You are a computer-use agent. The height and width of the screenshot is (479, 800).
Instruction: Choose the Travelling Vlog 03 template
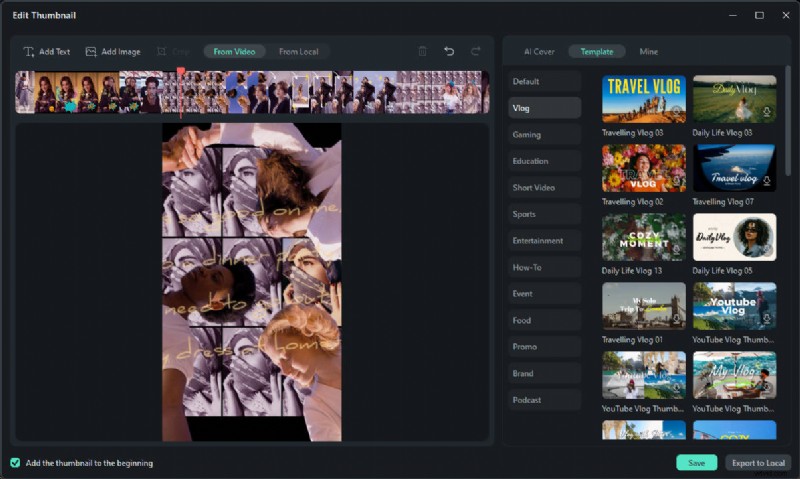tap(644, 99)
